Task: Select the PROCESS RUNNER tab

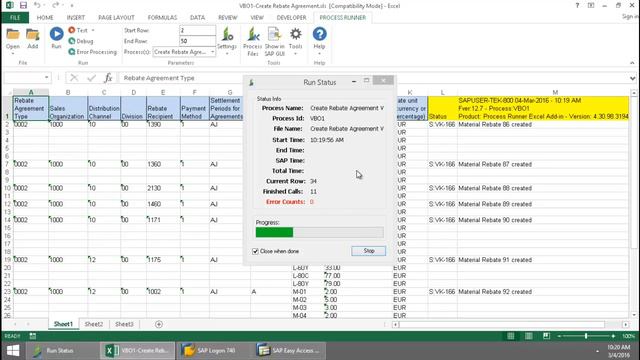Action: (x=342, y=18)
